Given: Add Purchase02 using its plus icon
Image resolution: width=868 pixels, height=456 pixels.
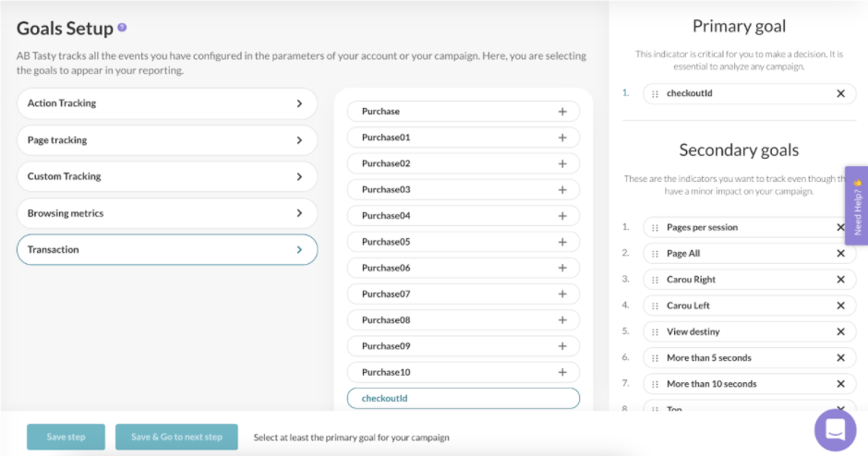Looking at the screenshot, I should coord(562,163).
